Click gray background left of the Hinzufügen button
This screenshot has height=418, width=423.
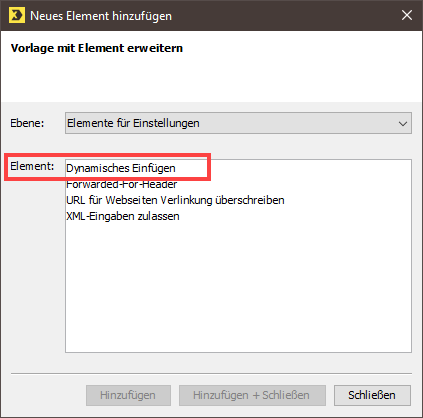point(47,395)
